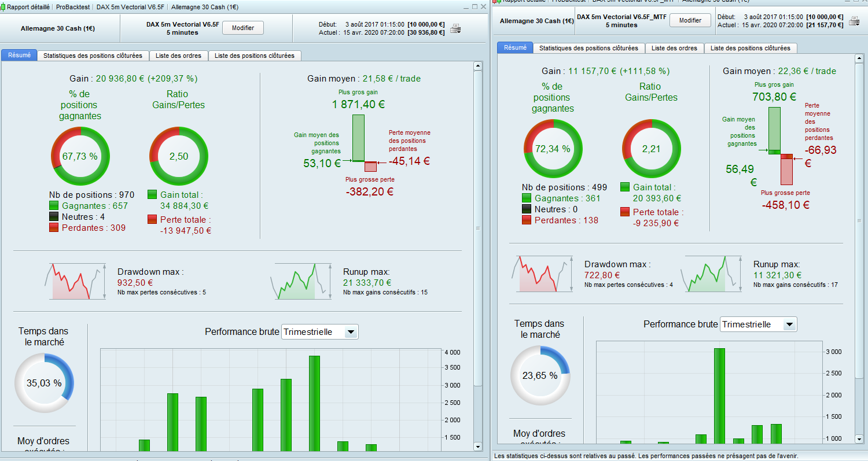Click the scroll-down arrow in the left window
Image resolution: width=868 pixels, height=461 pixels.
(x=477, y=447)
